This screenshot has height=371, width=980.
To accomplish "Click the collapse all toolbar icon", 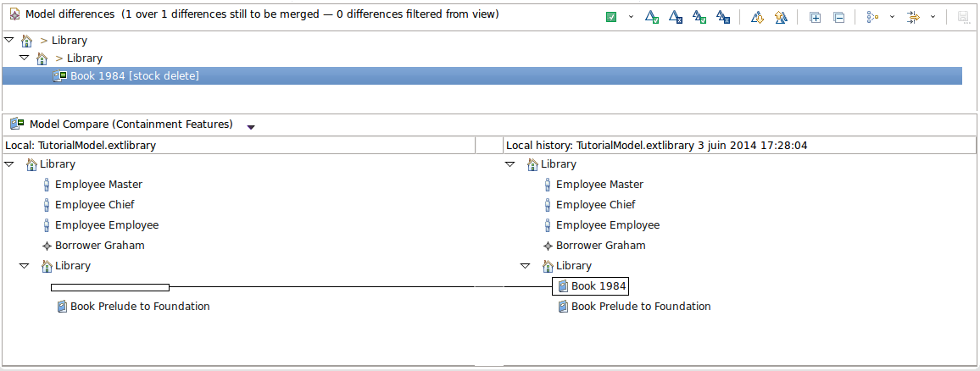I will pyautogui.click(x=838, y=17).
